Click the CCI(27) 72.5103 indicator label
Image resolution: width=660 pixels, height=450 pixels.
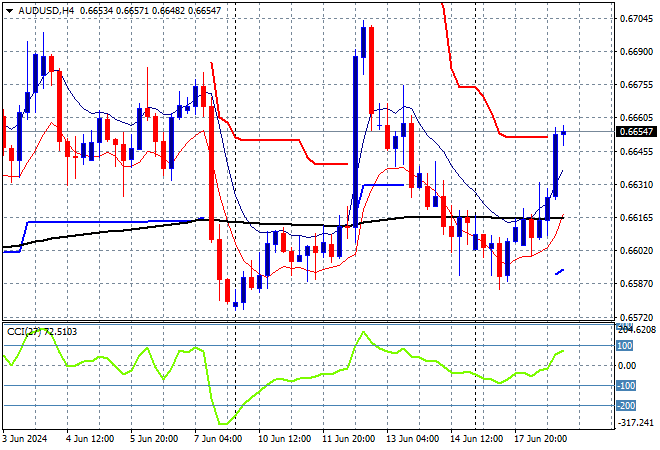[42, 332]
